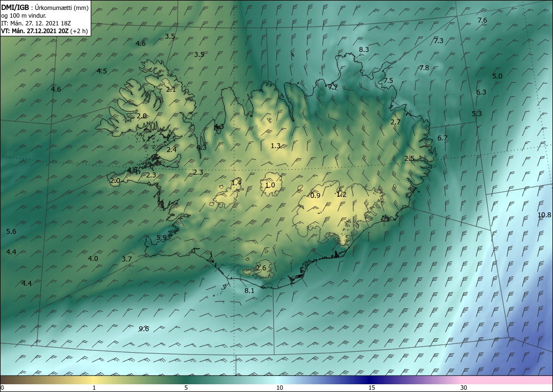Click the 7.3 precipitation value
Viewport: 553px width, 392px height.
click(439, 41)
